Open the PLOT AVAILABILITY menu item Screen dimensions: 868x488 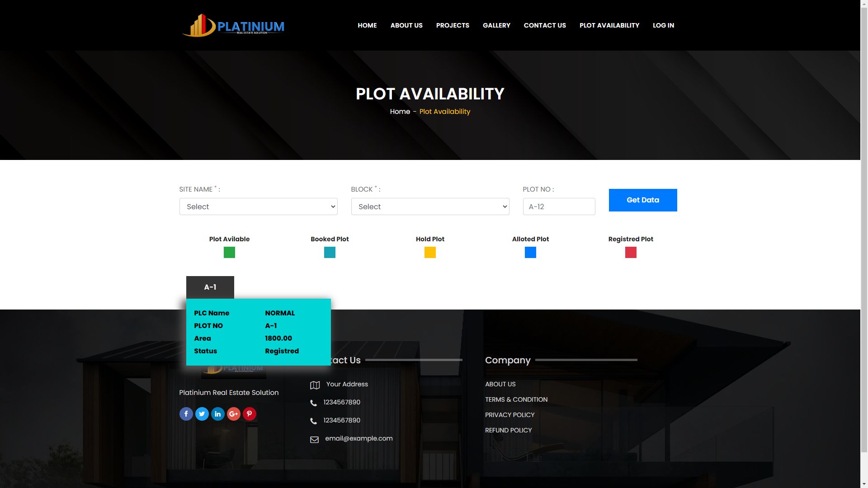pos(609,25)
